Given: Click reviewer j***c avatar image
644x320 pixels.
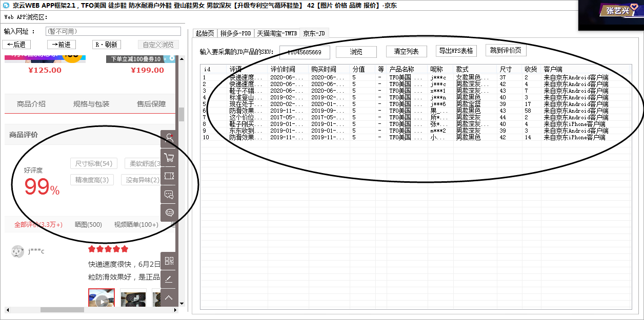Looking at the screenshot, I should click(17, 251).
